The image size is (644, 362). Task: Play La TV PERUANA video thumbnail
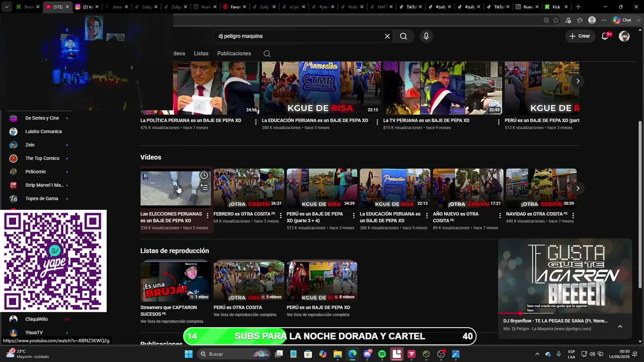coord(443,88)
